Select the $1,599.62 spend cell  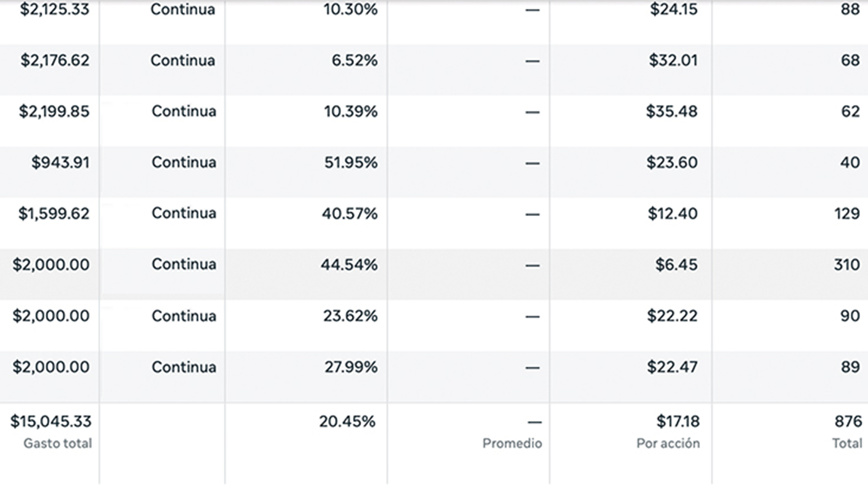coord(54,214)
